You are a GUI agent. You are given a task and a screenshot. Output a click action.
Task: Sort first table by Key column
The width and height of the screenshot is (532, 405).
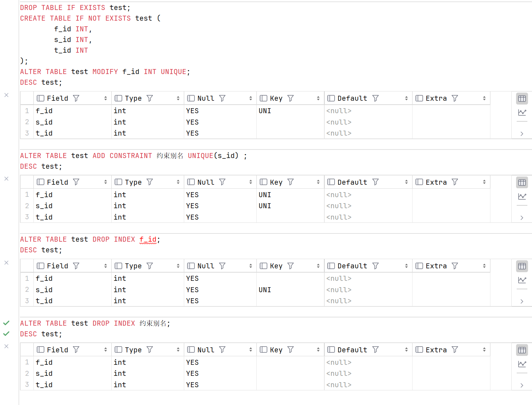318,98
